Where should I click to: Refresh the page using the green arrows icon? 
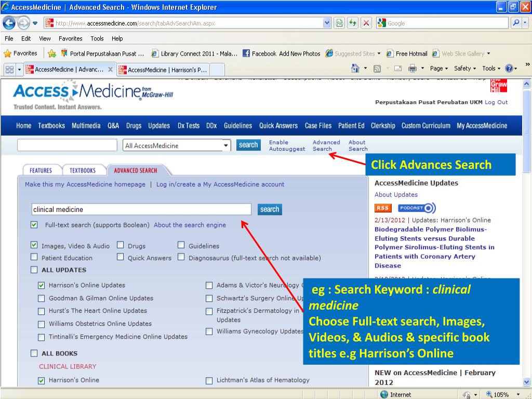353,23
